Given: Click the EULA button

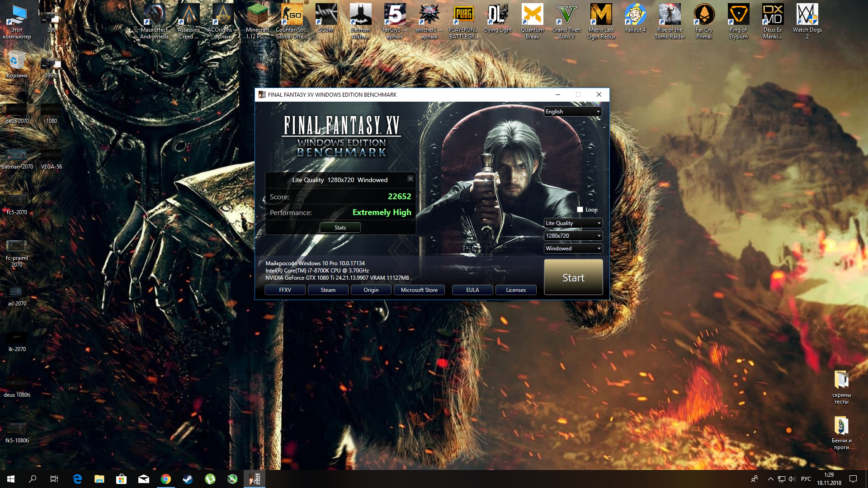Looking at the screenshot, I should [x=472, y=290].
